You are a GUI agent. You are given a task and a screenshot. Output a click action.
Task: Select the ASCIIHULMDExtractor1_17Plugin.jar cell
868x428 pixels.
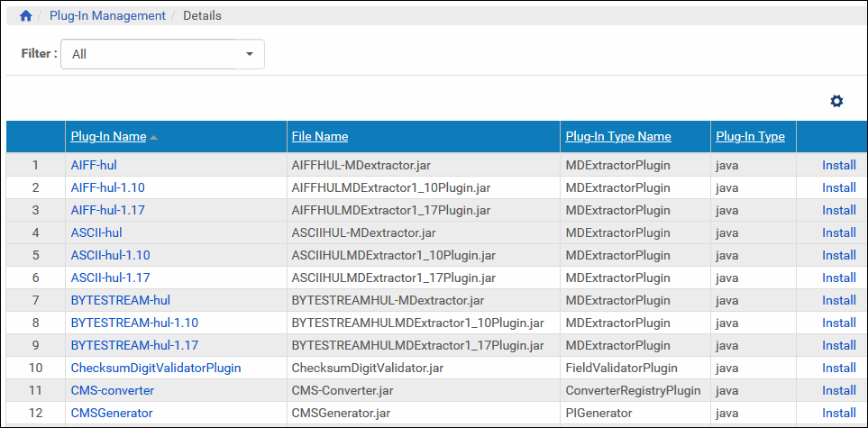click(424, 278)
